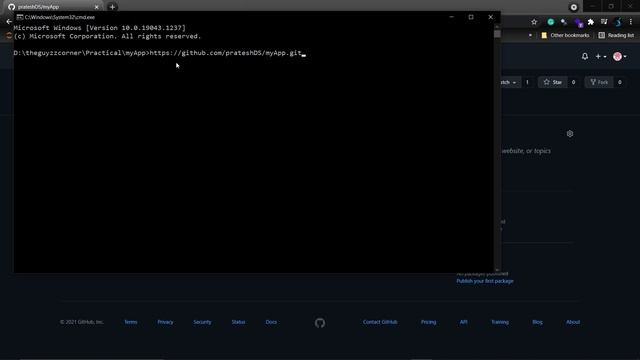Open a new Chrome tab with plus button
The height and width of the screenshot is (360, 640).
pos(112,7)
